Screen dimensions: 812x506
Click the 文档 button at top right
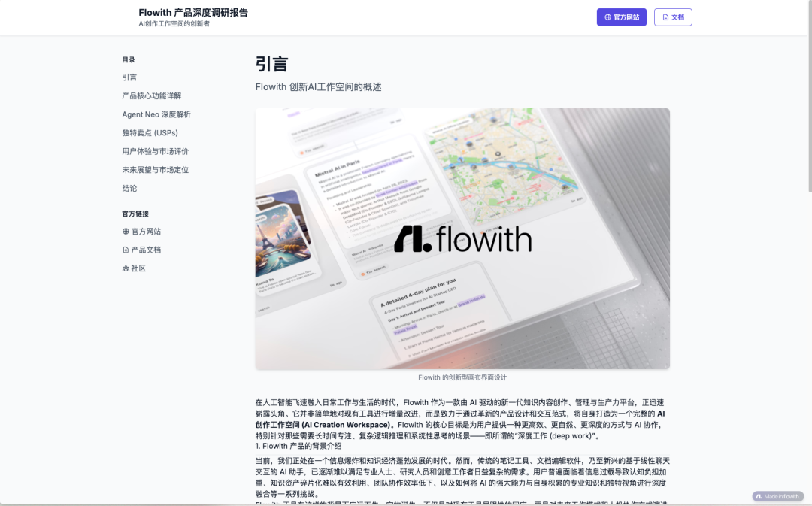click(x=673, y=17)
